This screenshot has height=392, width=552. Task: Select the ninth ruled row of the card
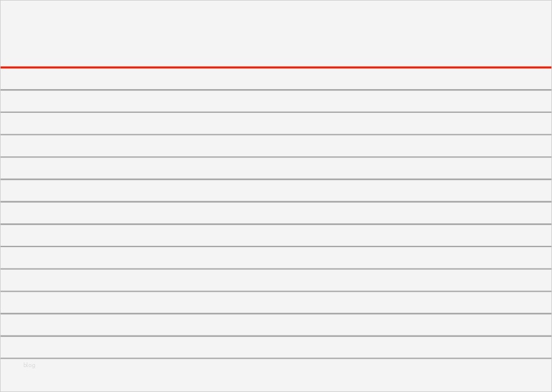coord(276,258)
